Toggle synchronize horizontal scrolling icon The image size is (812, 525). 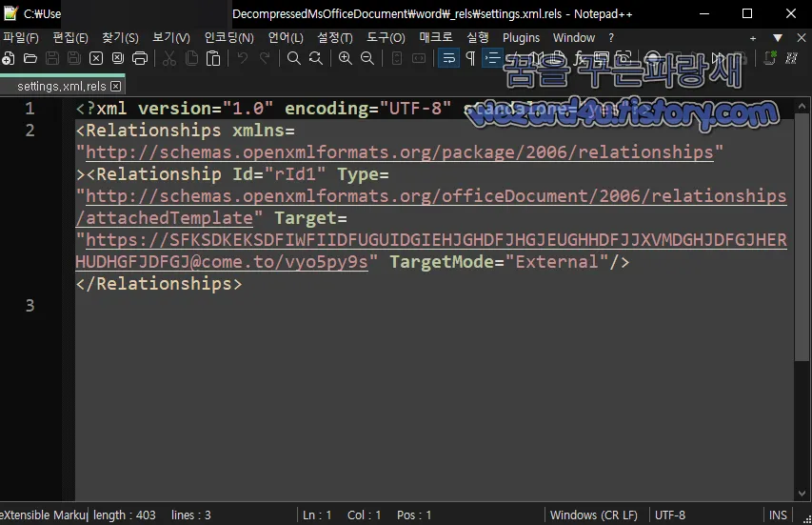click(419, 58)
